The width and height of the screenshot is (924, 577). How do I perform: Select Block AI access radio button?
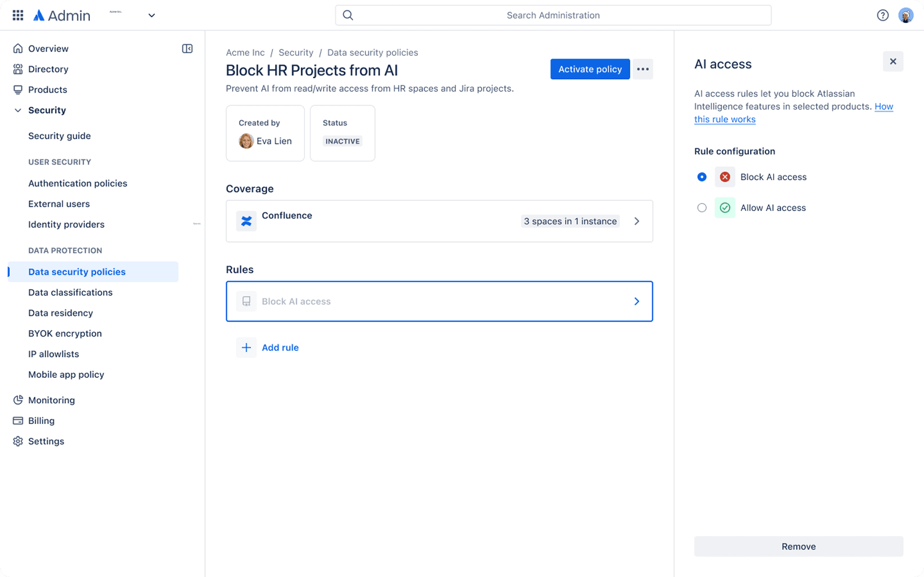[x=702, y=177]
